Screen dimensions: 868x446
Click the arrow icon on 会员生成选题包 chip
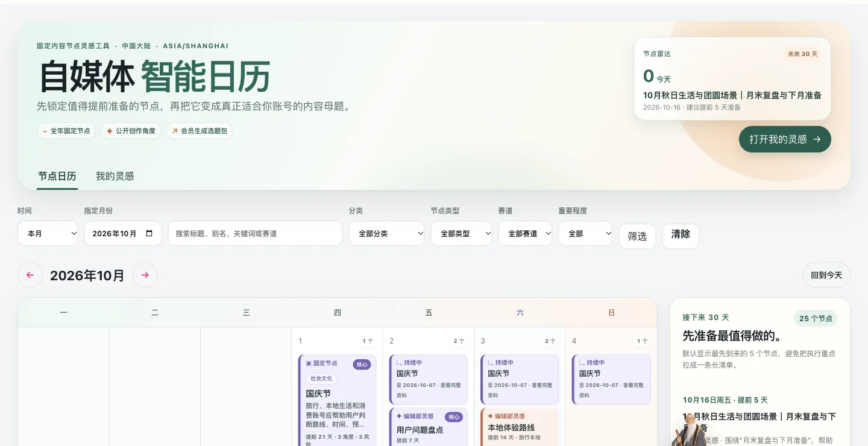(x=175, y=131)
